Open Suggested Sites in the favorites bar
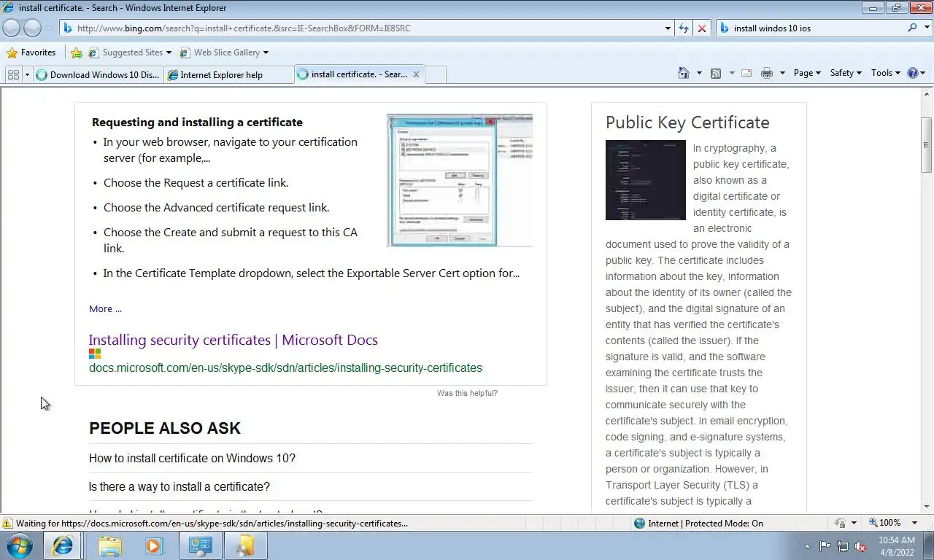The width and height of the screenshot is (934, 560). tap(130, 52)
